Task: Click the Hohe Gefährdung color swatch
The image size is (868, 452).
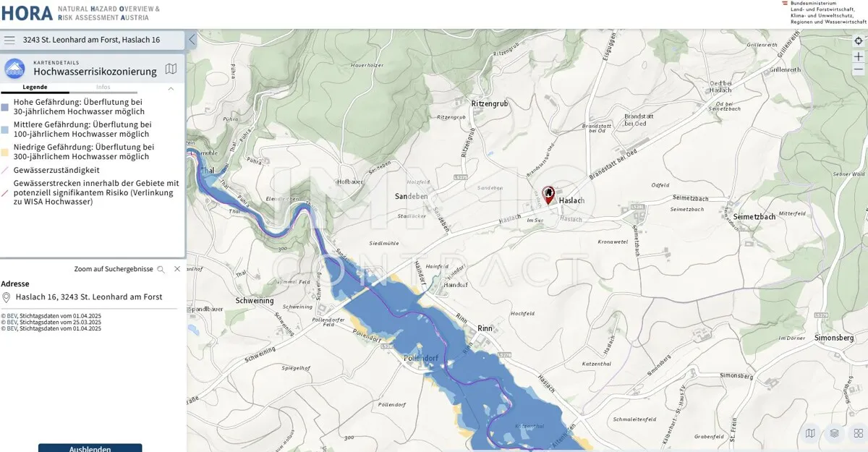Action: 5,107
